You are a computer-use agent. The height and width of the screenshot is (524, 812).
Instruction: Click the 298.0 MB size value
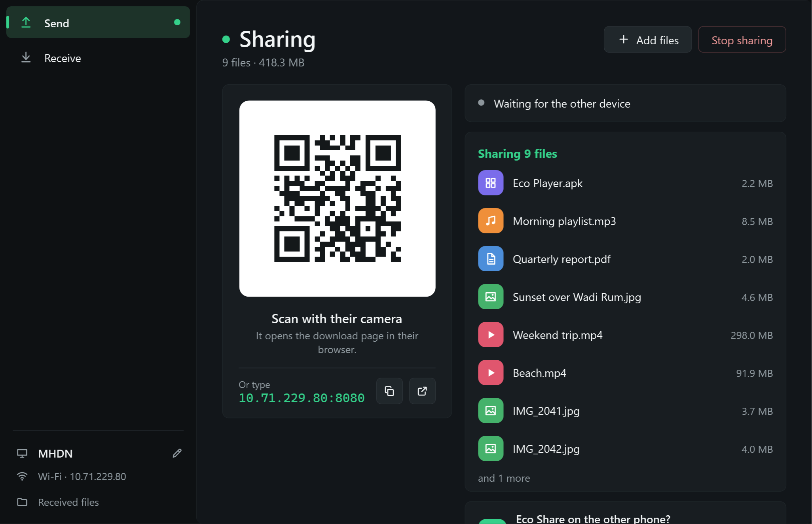point(751,335)
